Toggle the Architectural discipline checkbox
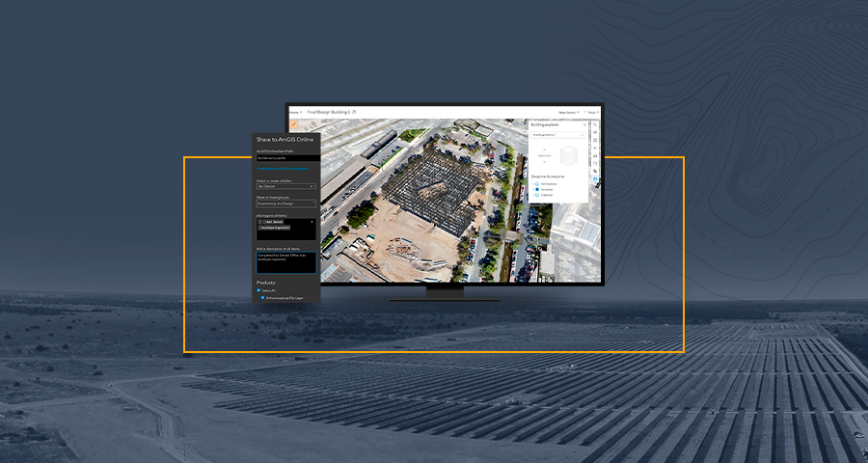This screenshot has width=868, height=463. [536, 183]
